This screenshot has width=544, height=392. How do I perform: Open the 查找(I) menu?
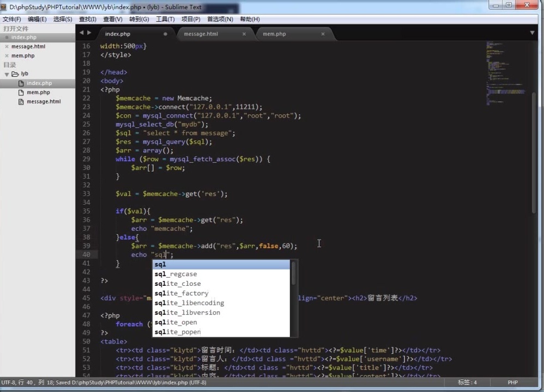[x=88, y=19]
